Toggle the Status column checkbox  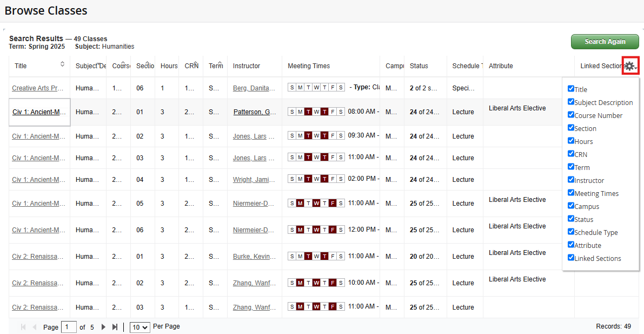pyautogui.click(x=570, y=219)
